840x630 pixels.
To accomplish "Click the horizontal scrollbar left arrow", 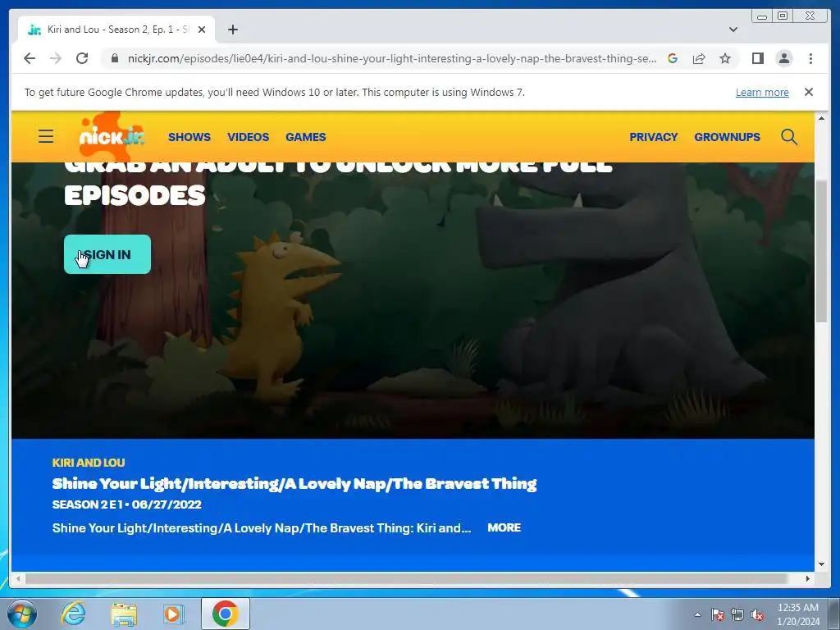I will click(x=18, y=578).
